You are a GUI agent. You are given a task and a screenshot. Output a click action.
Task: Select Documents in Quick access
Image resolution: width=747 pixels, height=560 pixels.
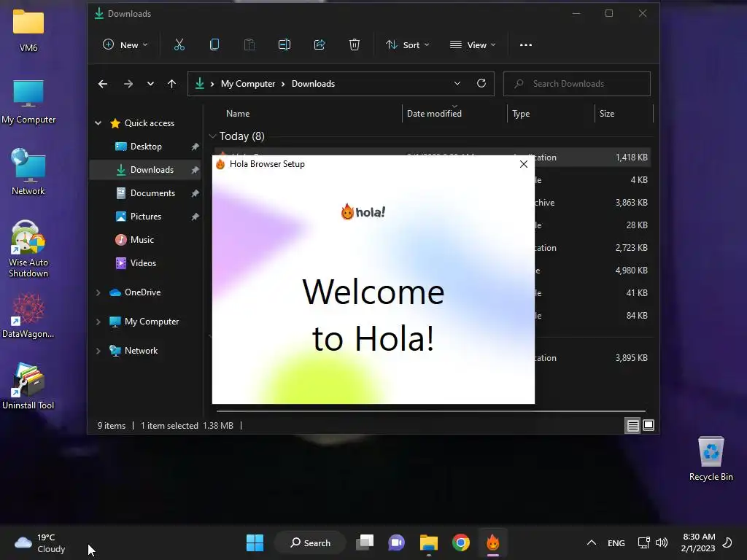pos(145,193)
